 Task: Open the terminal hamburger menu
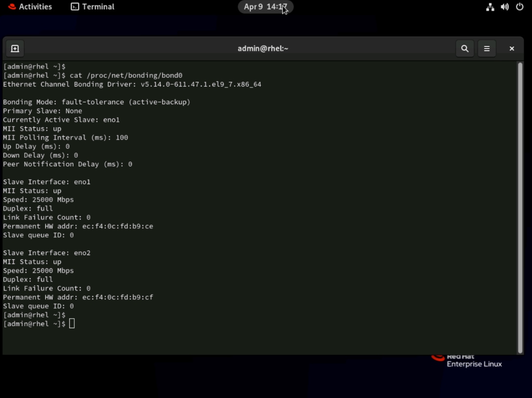click(x=486, y=48)
